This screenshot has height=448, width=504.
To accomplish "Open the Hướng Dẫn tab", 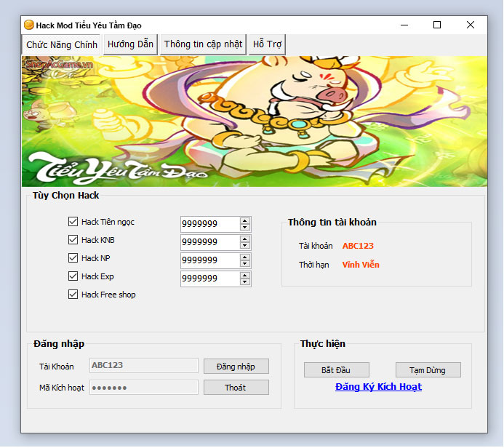I will pyautogui.click(x=130, y=44).
